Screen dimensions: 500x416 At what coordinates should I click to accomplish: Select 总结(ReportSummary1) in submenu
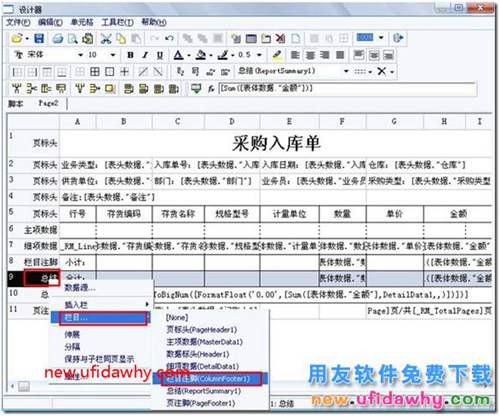tap(204, 391)
